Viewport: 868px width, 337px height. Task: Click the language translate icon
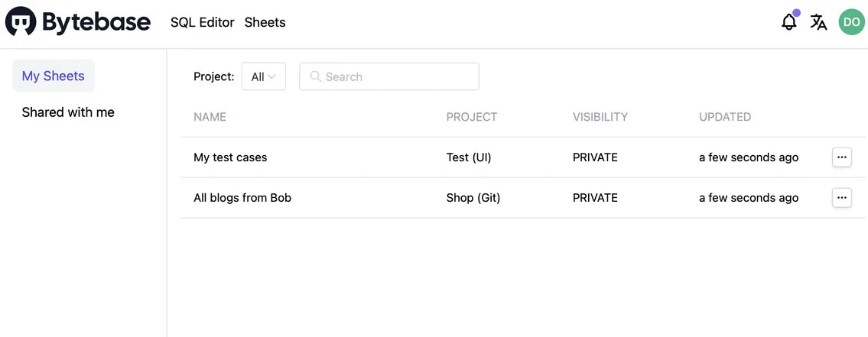click(818, 22)
